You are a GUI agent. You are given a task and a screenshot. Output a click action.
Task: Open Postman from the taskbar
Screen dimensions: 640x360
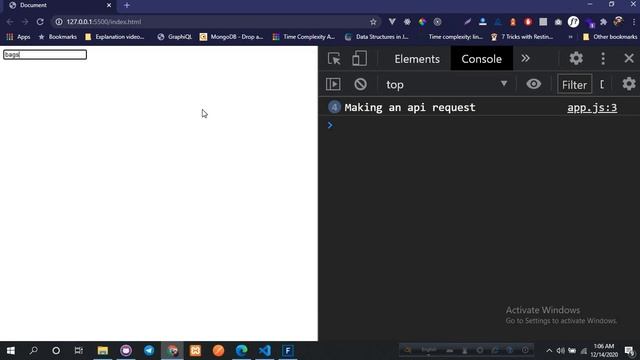[218, 351]
